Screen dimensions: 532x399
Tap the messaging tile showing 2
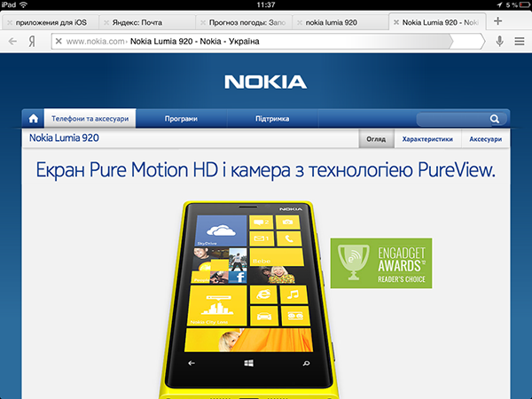(262, 223)
